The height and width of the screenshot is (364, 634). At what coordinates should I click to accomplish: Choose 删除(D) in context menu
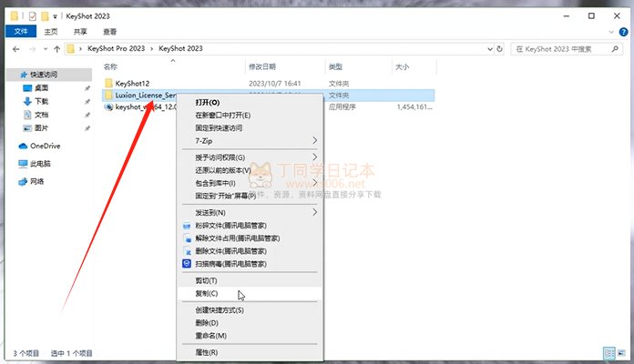(207, 323)
